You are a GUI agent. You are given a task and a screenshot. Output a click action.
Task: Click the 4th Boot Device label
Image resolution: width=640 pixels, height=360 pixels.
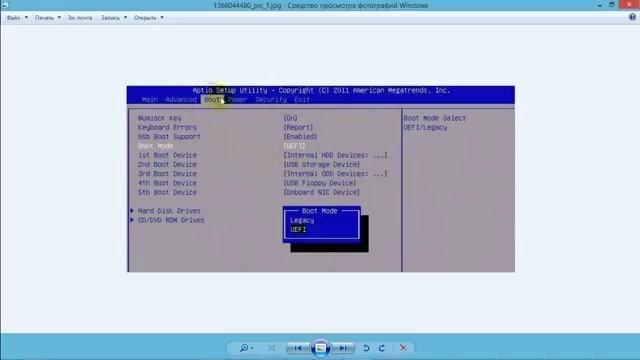[x=167, y=183]
